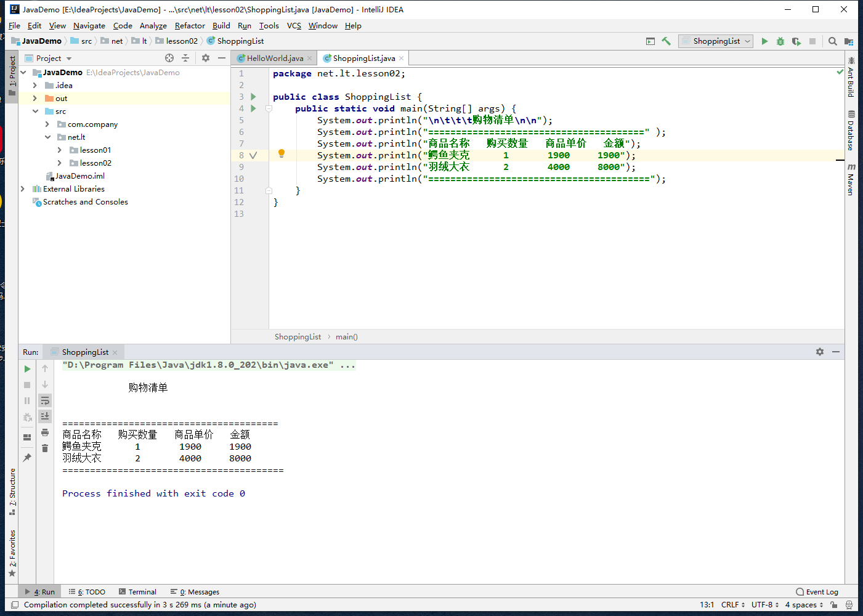Change UTF-8 file encoding
The height and width of the screenshot is (616, 863).
pos(765,605)
